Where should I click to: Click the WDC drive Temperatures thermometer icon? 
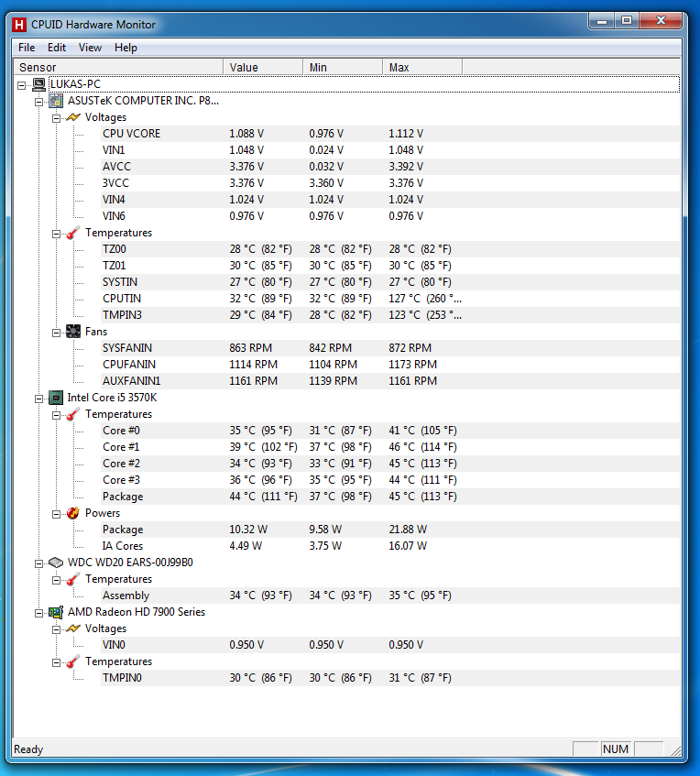[x=73, y=579]
